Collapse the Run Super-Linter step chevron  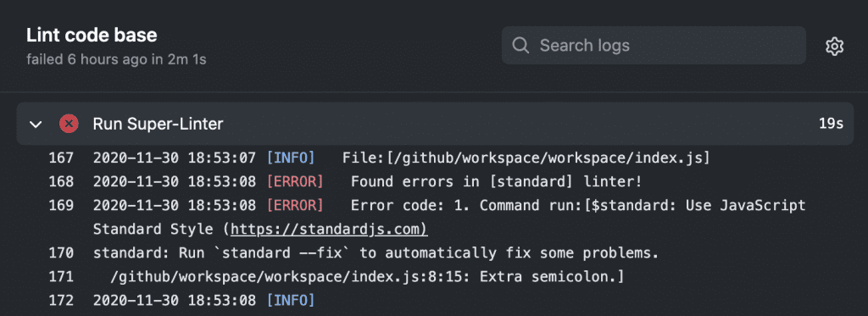coord(36,124)
